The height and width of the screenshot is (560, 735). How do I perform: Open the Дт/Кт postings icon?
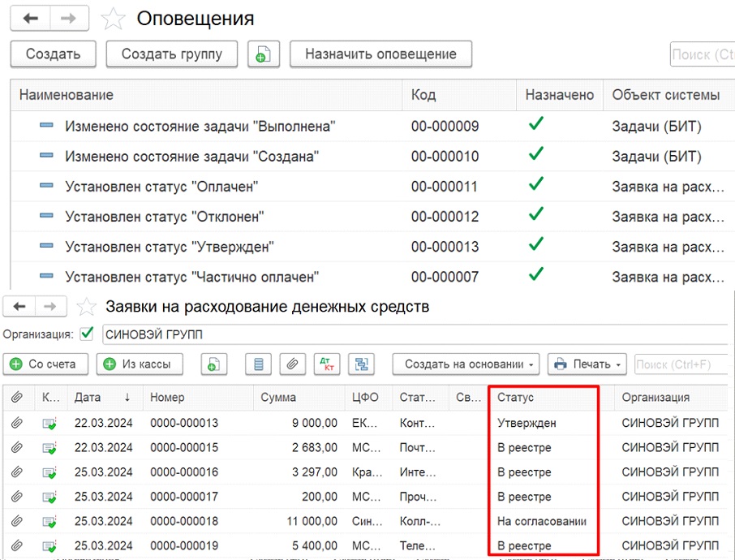tap(327, 364)
